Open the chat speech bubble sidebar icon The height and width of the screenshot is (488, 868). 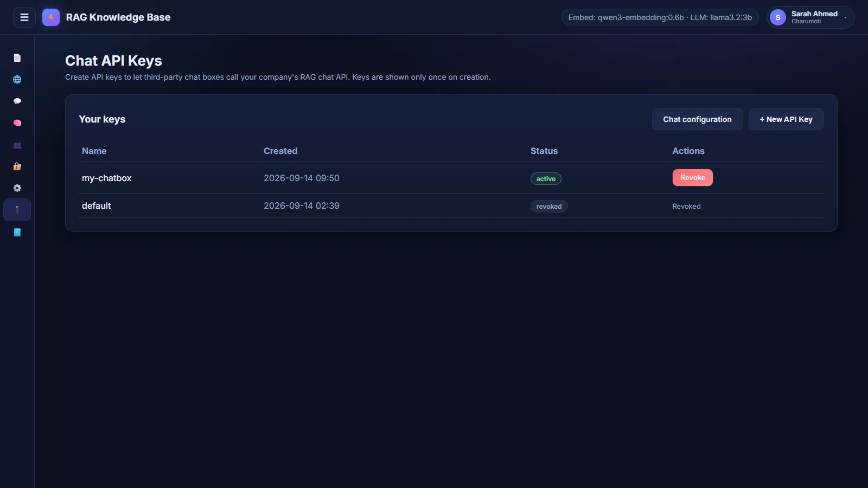(17, 101)
